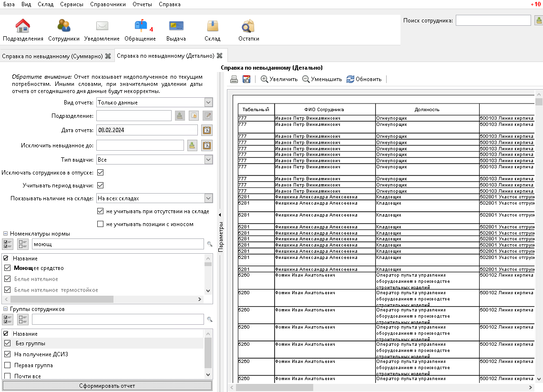The height and width of the screenshot is (392, 543).
Task: Open the Отчеты menu
Action: (x=142, y=4)
